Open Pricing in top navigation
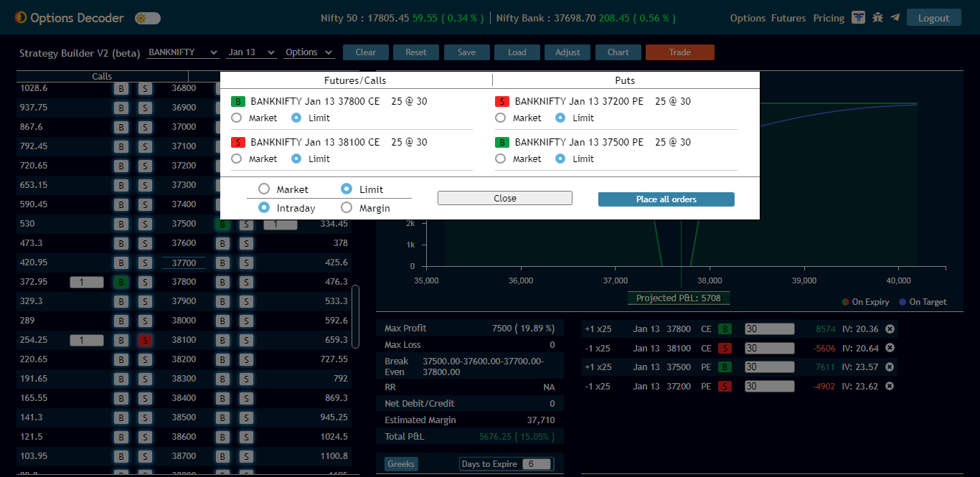 coord(829,18)
